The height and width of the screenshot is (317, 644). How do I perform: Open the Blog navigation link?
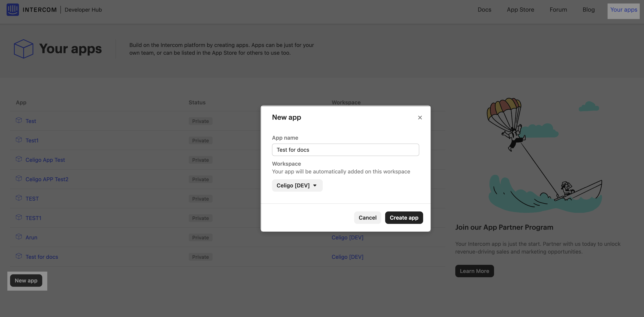coord(589,10)
